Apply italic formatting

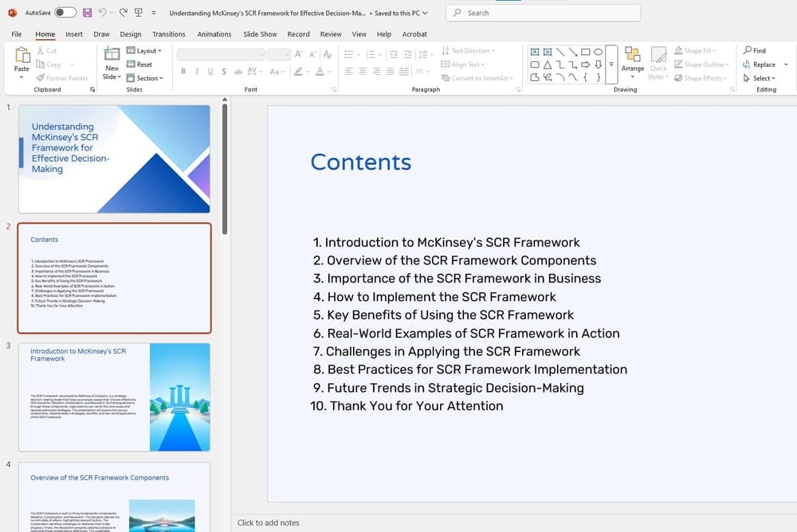point(196,71)
